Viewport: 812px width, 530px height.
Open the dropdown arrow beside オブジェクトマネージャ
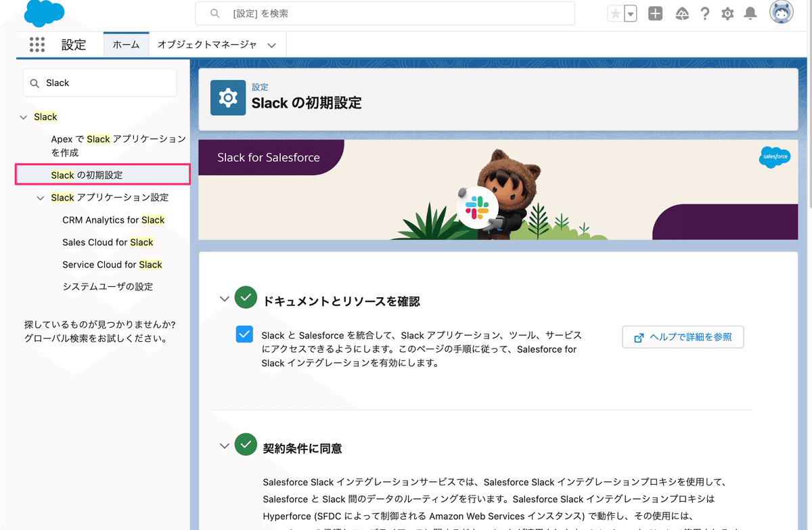(272, 45)
